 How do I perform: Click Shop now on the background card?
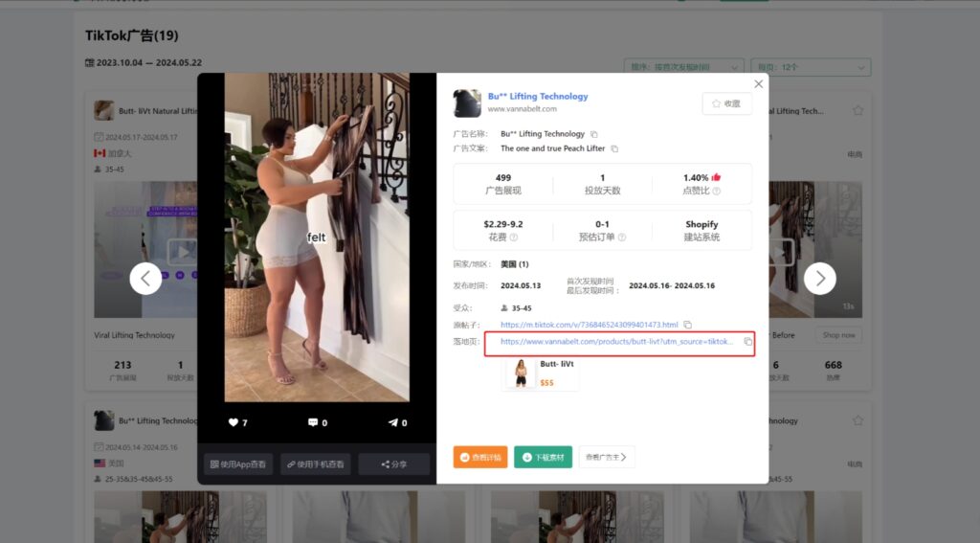click(x=838, y=335)
